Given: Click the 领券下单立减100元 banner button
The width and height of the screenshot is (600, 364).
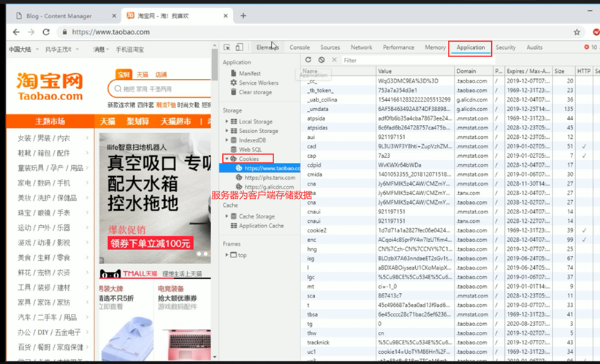Looking at the screenshot, I should click(150, 243).
